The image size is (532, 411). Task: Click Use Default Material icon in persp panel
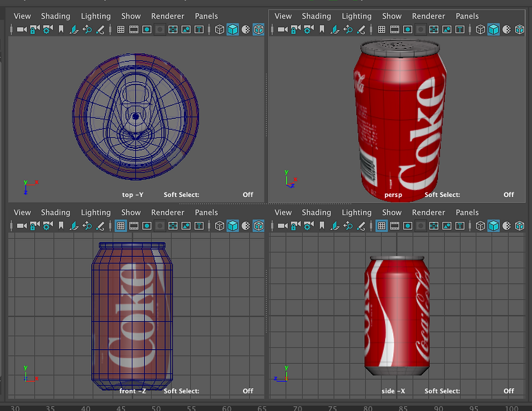click(x=506, y=29)
